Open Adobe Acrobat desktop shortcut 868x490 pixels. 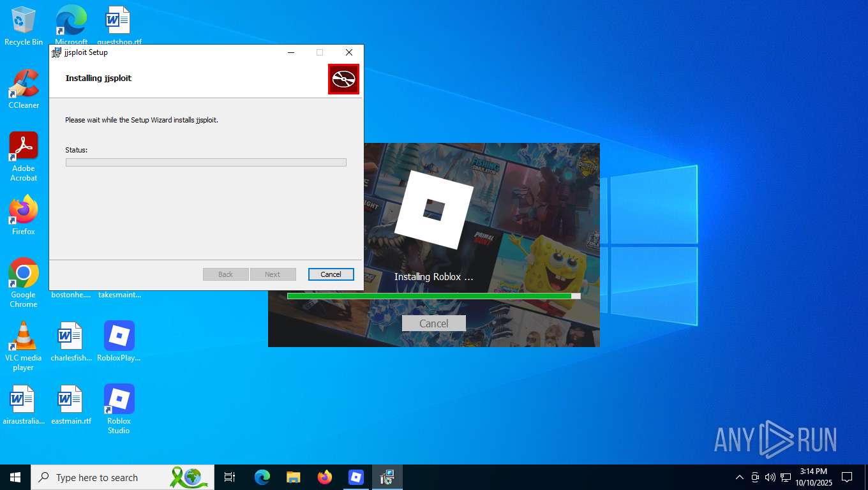tap(24, 156)
